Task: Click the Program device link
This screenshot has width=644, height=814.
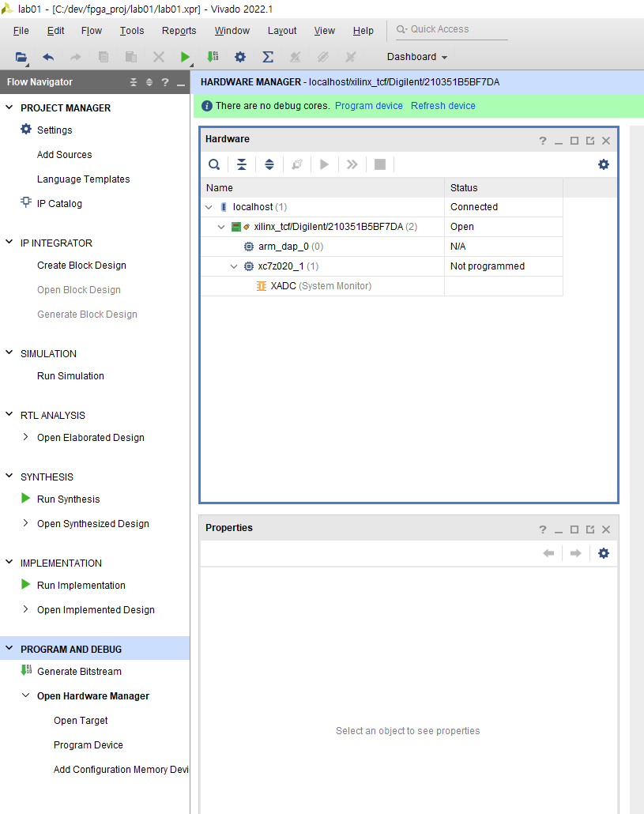Action: 369,106
